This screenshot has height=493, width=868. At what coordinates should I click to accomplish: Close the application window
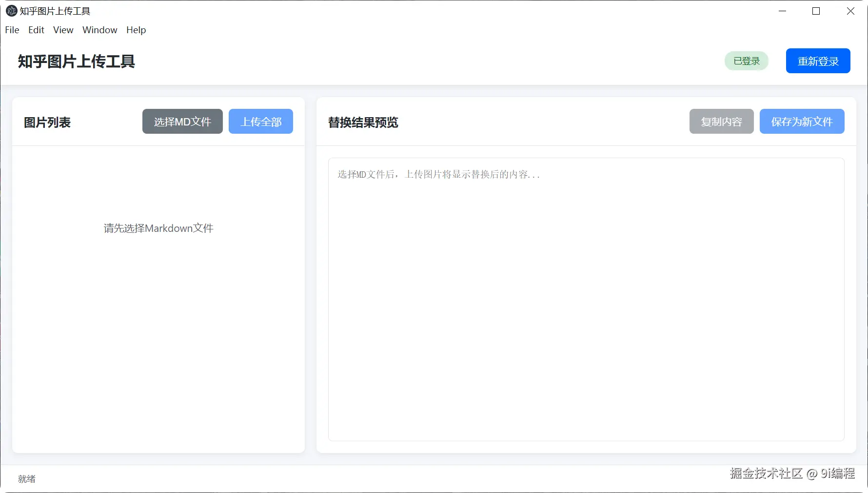coord(850,11)
